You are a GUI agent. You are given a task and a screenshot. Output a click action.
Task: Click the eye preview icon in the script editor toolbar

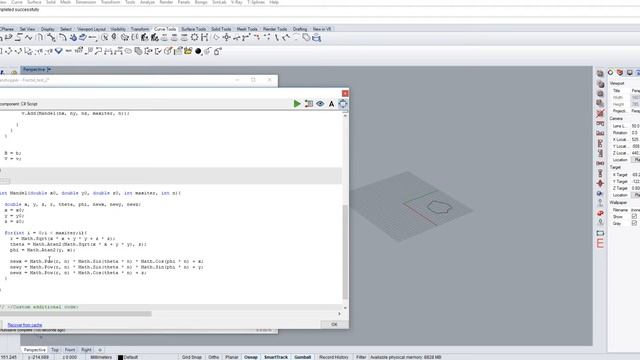point(320,104)
